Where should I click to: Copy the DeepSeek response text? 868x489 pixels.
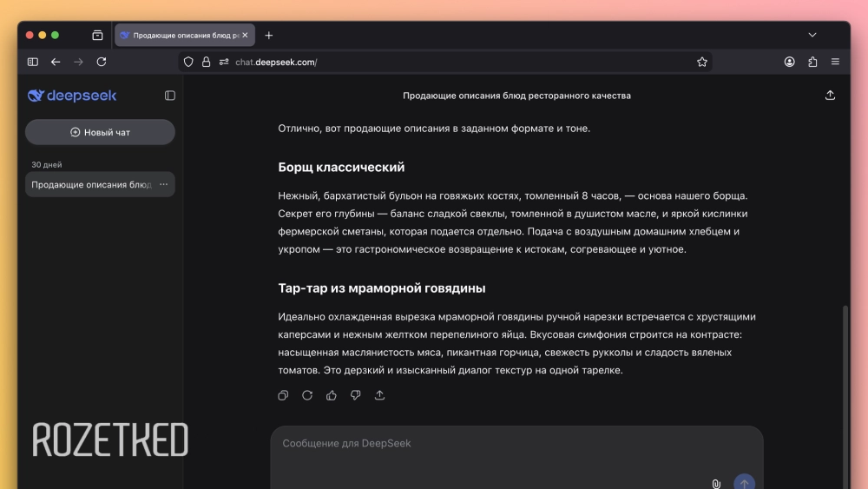click(283, 395)
